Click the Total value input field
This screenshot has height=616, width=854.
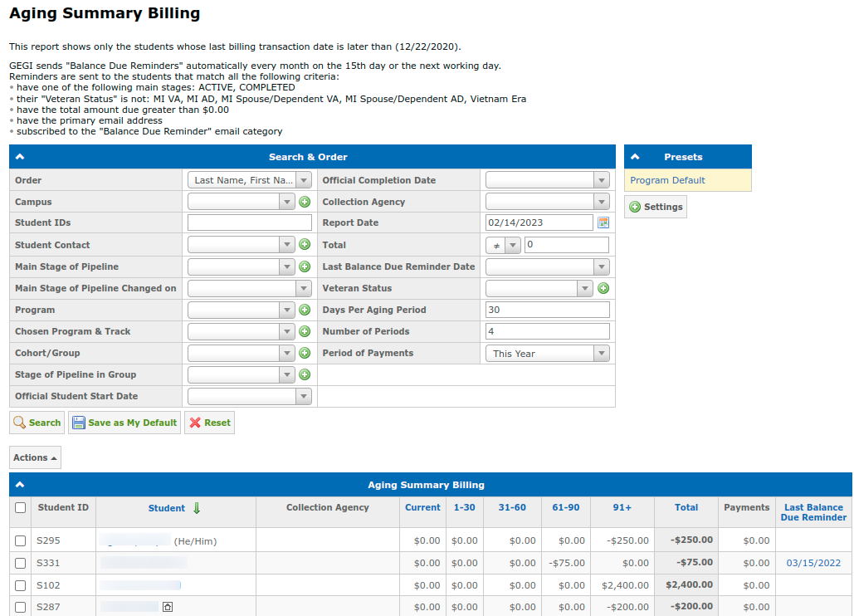point(566,245)
